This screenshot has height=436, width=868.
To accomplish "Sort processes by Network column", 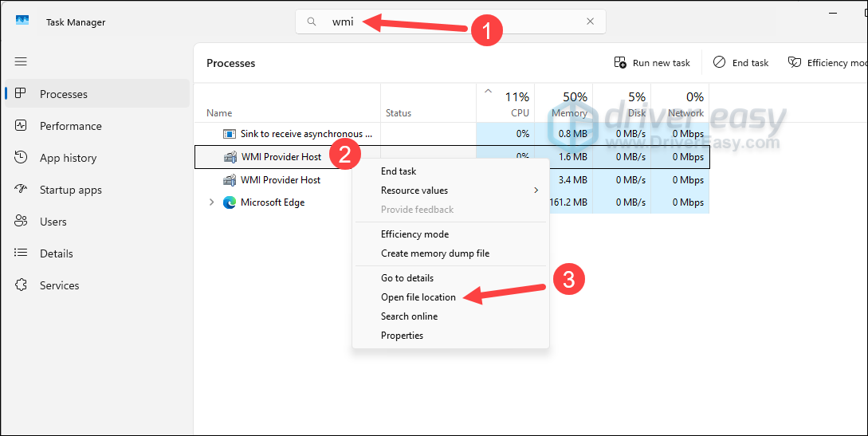I will tap(680, 104).
